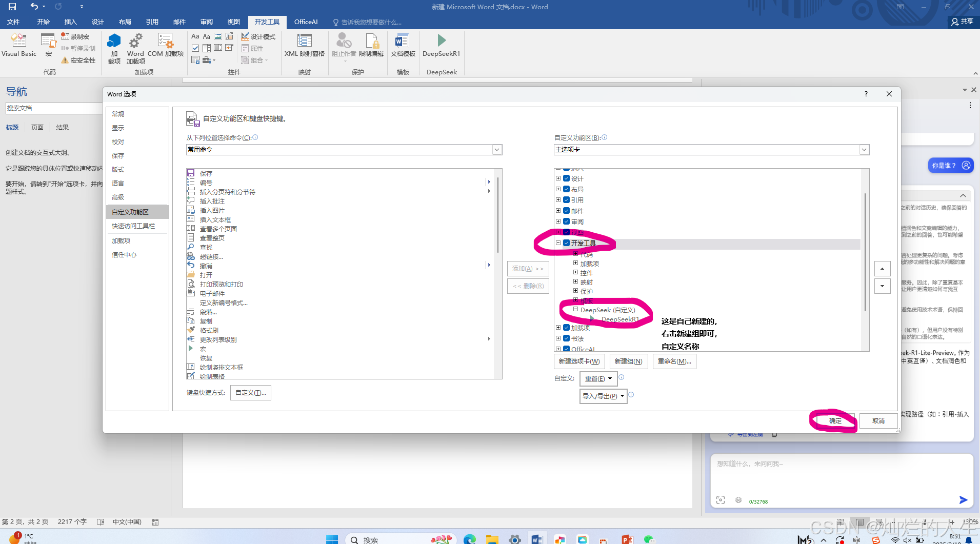Uncheck the 布局 tab checkbox
This screenshot has height=544, width=980.
pos(567,189)
